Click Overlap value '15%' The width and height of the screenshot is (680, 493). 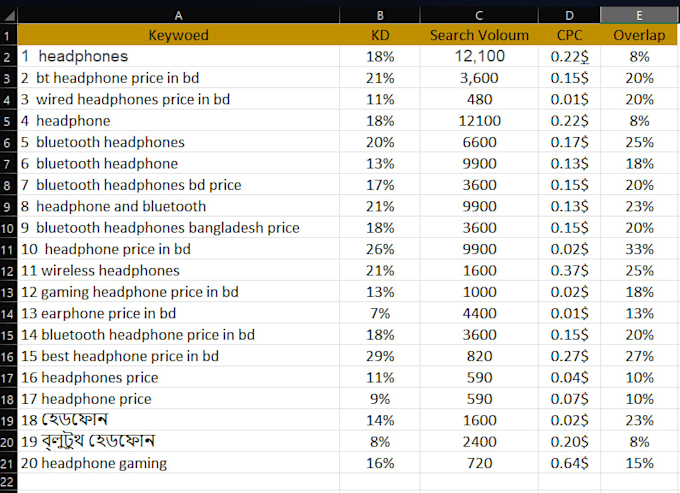(639, 463)
